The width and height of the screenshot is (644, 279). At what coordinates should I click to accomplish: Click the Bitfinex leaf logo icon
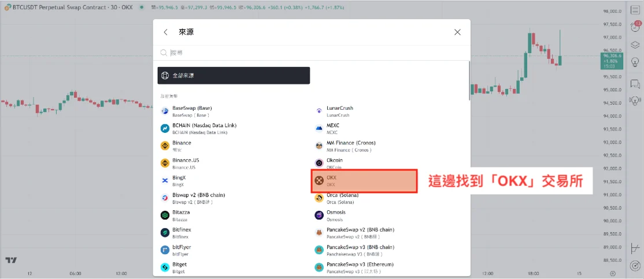165,233
